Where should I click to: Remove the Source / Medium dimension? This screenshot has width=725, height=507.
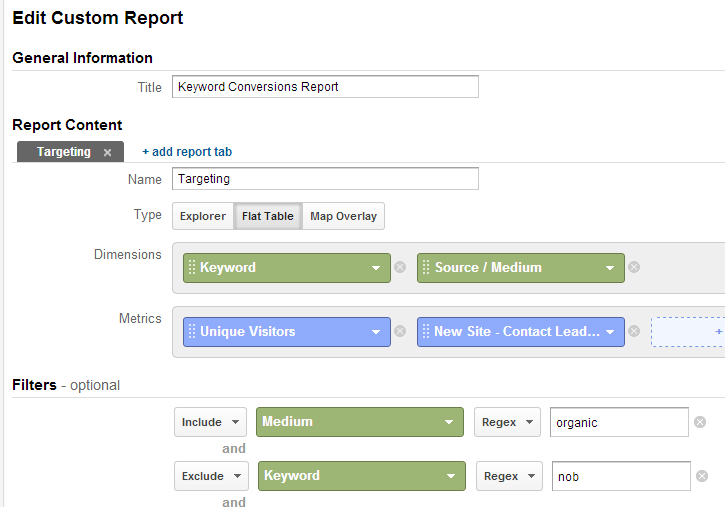(634, 267)
